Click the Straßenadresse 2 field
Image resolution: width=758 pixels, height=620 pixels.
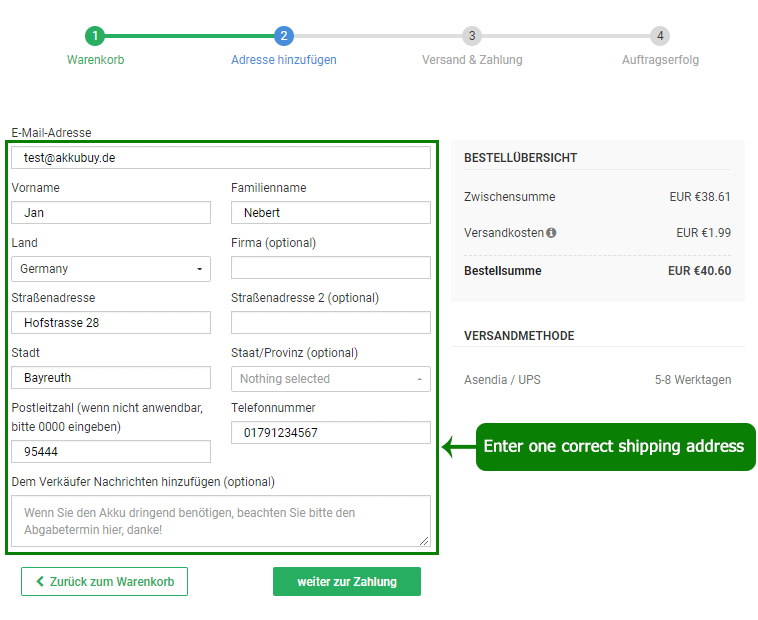click(x=330, y=323)
